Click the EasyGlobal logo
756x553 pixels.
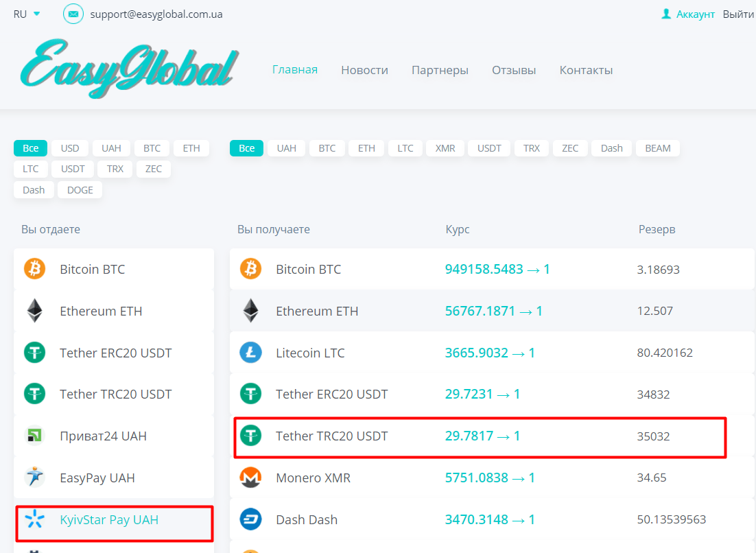pos(129,69)
